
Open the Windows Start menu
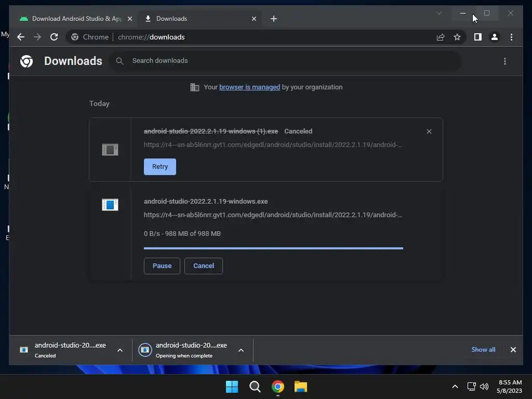coord(232,387)
